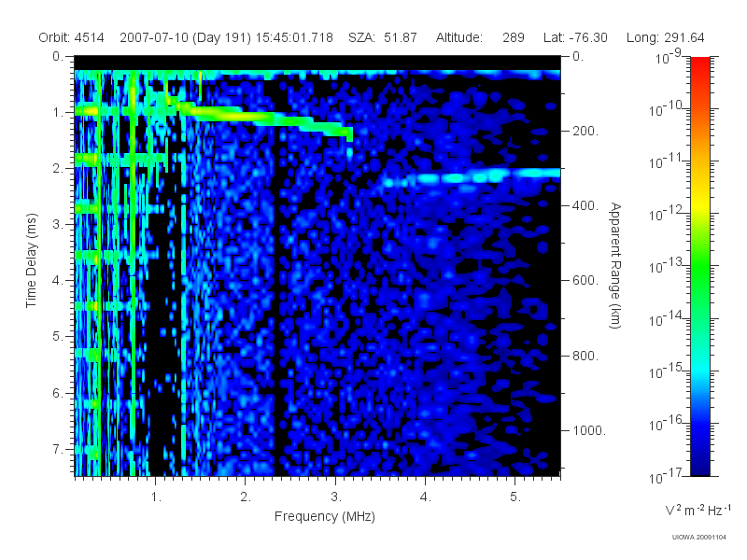This screenshot has width=747, height=560.
Task: Click the 'Orbit: 4514' header text
Action: coord(71,37)
